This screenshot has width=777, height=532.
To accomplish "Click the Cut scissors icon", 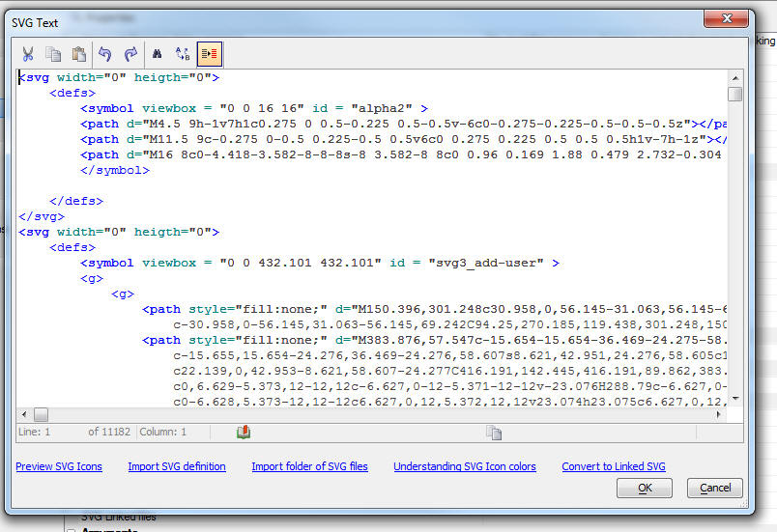I will point(28,54).
